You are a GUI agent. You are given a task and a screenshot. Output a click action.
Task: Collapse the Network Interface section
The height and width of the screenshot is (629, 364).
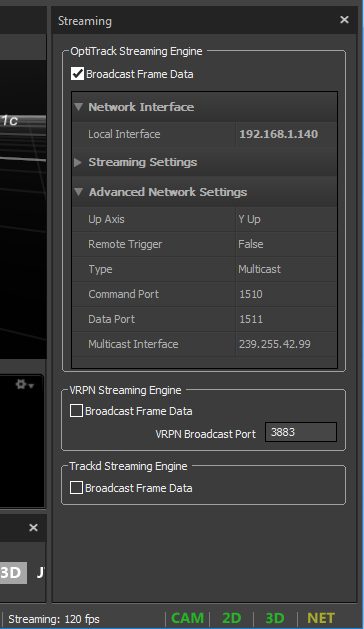click(x=79, y=107)
